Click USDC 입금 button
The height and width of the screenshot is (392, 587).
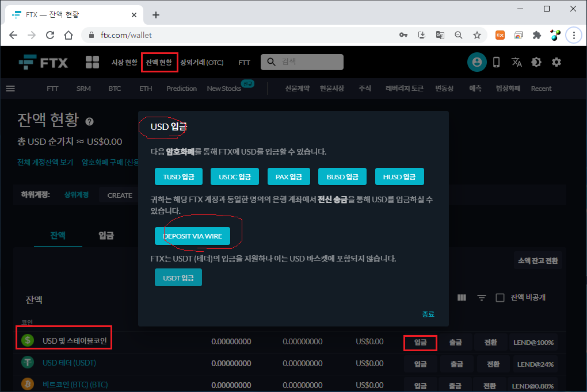point(235,176)
